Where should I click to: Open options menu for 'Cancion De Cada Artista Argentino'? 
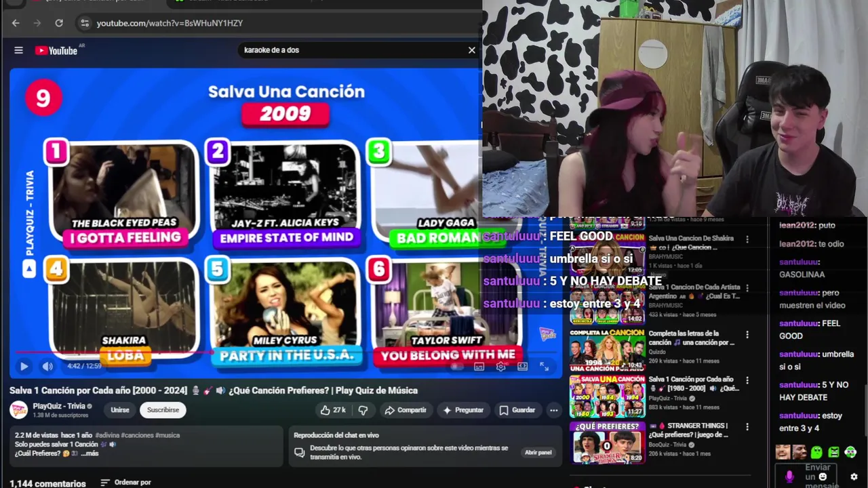pyautogui.click(x=747, y=288)
